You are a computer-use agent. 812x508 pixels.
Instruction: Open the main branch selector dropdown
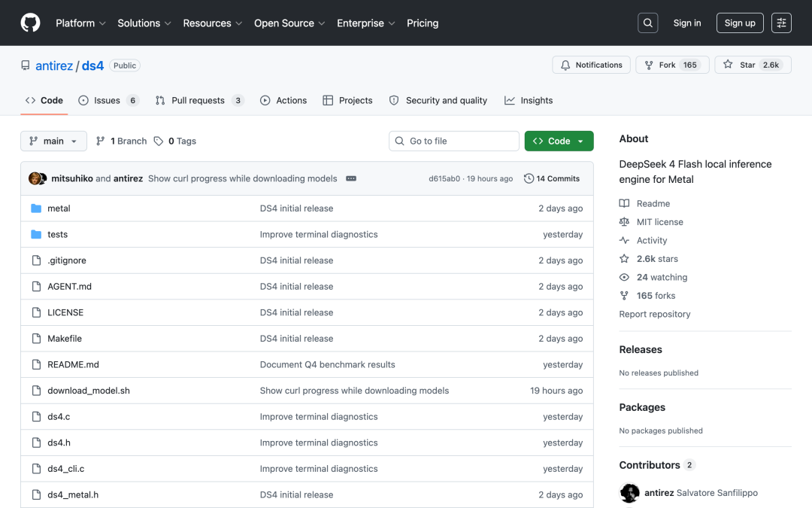coord(54,141)
